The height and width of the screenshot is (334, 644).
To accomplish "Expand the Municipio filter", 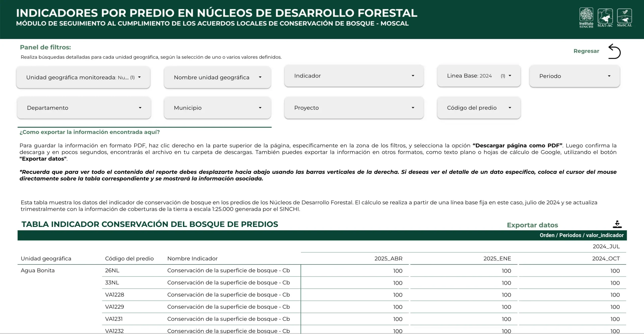I will (x=217, y=108).
